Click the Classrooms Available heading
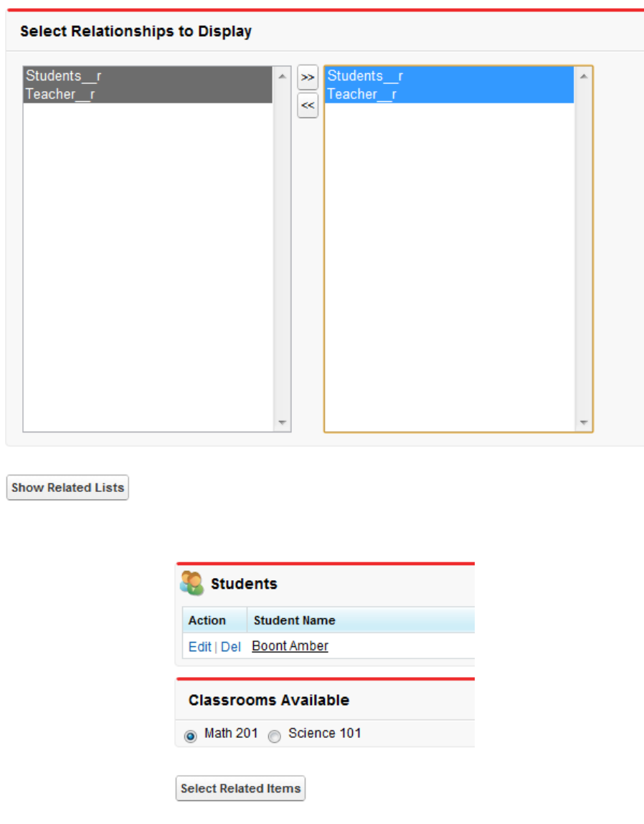The height and width of the screenshot is (824, 644). tap(269, 700)
